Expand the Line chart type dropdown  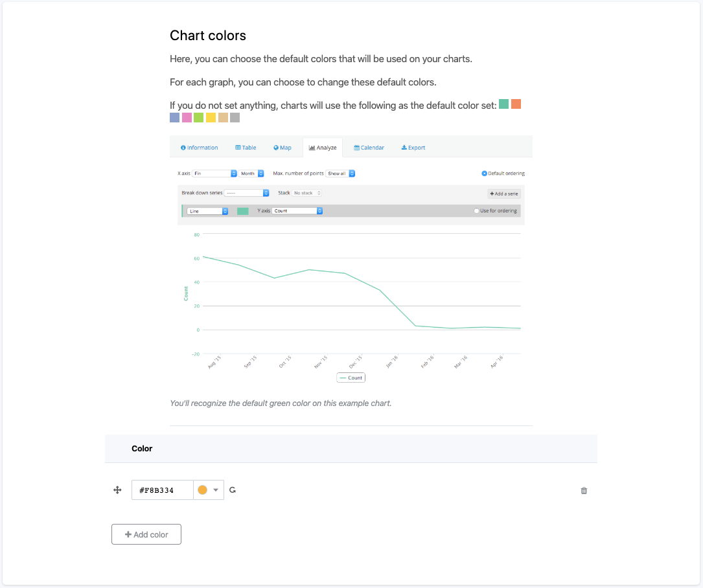coord(207,211)
